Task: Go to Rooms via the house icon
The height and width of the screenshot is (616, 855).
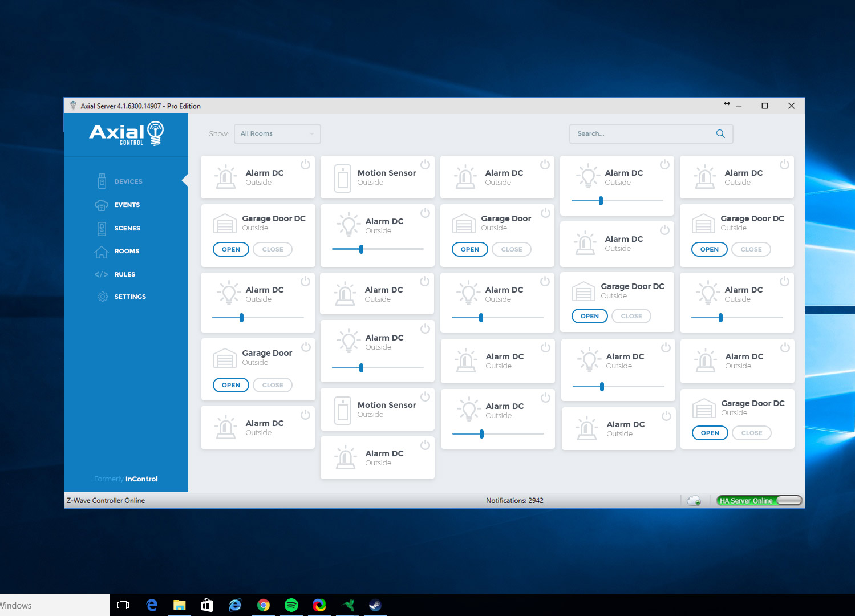Action: (102, 252)
